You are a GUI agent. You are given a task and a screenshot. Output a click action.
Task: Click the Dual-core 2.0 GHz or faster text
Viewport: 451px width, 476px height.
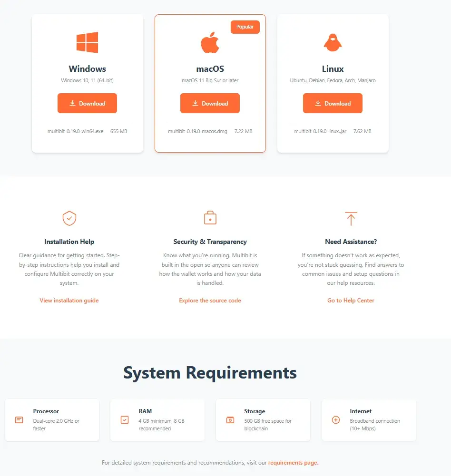click(x=56, y=425)
